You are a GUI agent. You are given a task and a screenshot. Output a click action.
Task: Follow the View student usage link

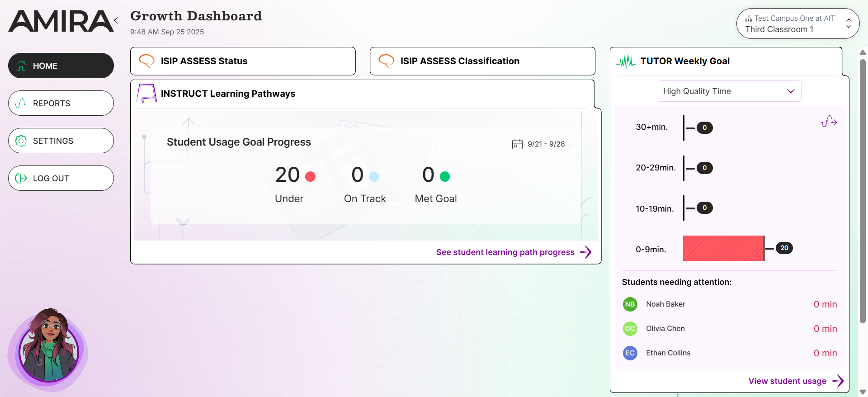tap(795, 381)
